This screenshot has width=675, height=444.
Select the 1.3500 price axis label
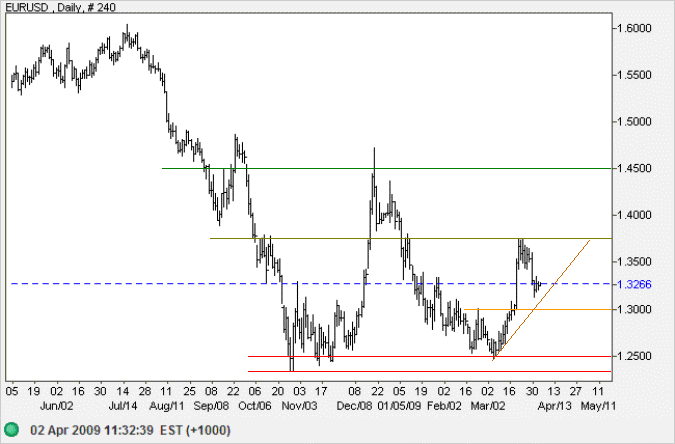[634, 262]
